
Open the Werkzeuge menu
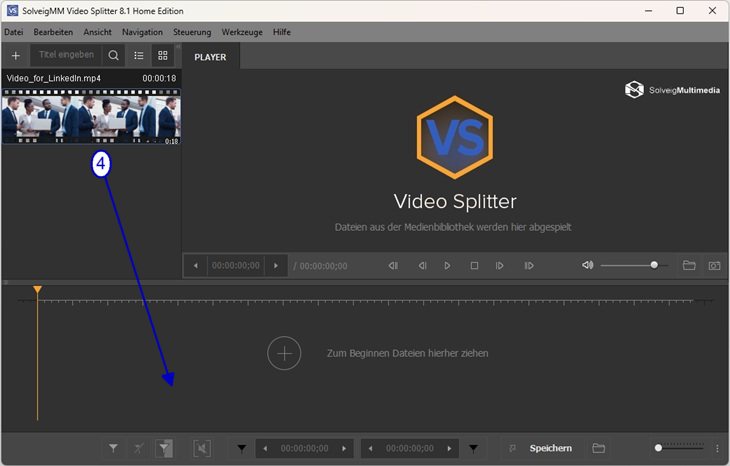242,32
